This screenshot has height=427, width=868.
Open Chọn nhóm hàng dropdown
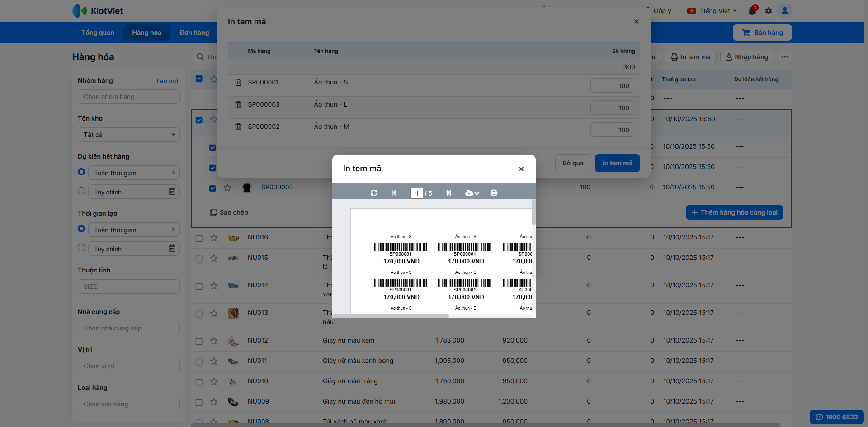129,97
